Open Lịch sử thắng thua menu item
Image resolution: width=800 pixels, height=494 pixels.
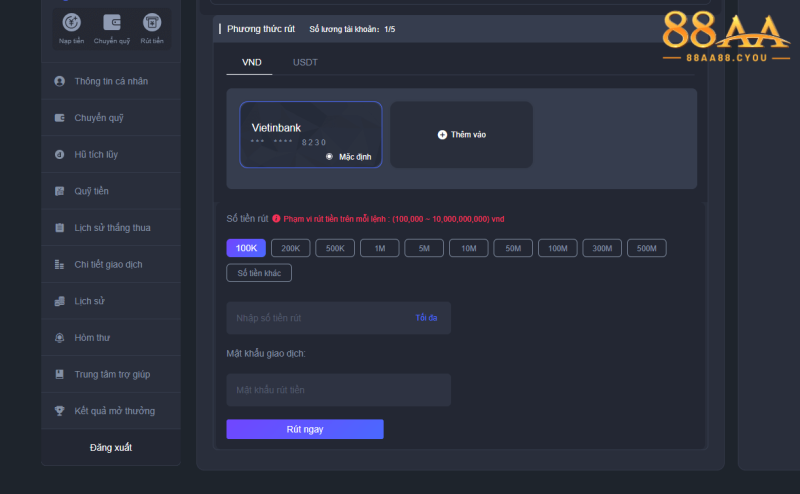(111, 228)
